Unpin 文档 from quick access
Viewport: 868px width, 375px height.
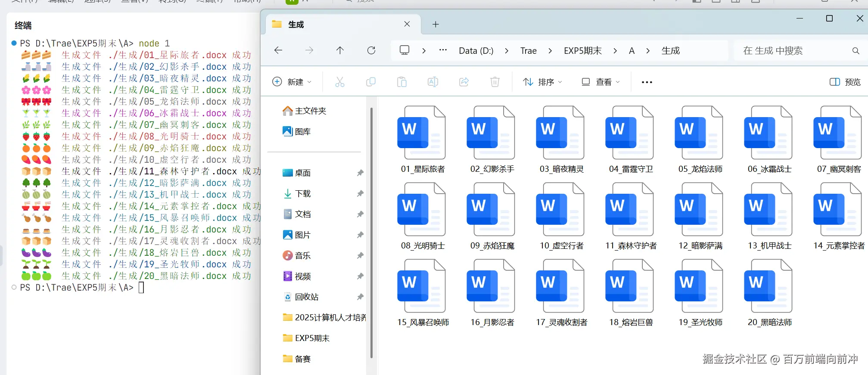pos(360,214)
